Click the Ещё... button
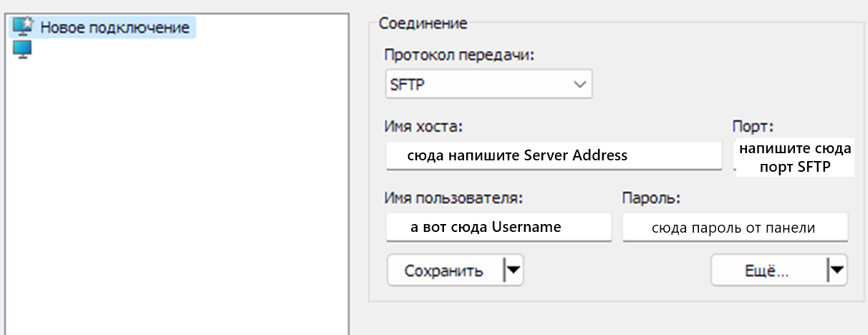Image resolution: width=868 pixels, height=335 pixels. pyautogui.click(x=768, y=271)
